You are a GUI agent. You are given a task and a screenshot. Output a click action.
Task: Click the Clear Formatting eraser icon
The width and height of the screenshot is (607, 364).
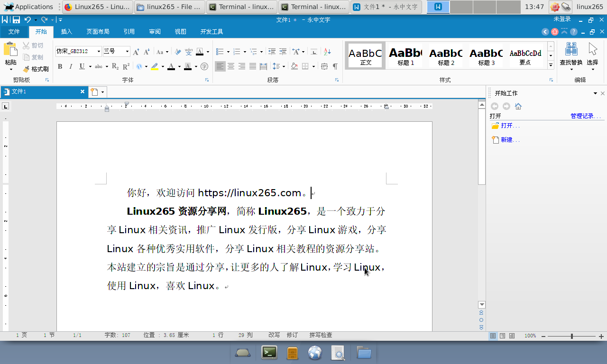click(178, 52)
